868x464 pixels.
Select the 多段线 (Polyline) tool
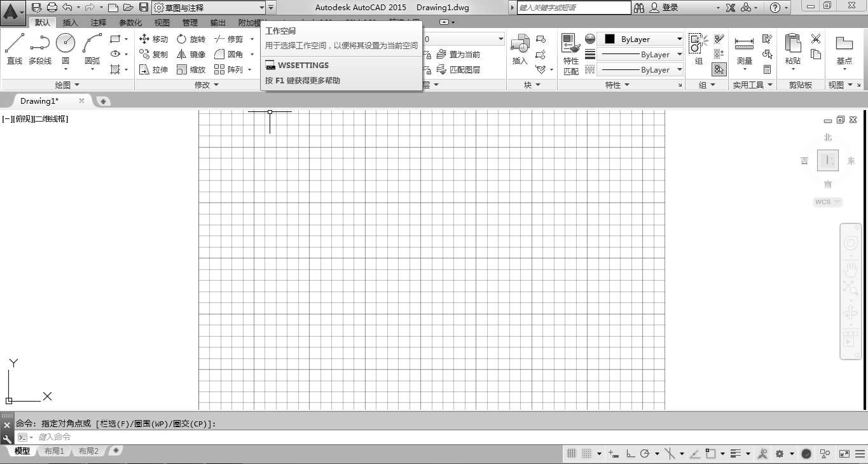click(40, 50)
